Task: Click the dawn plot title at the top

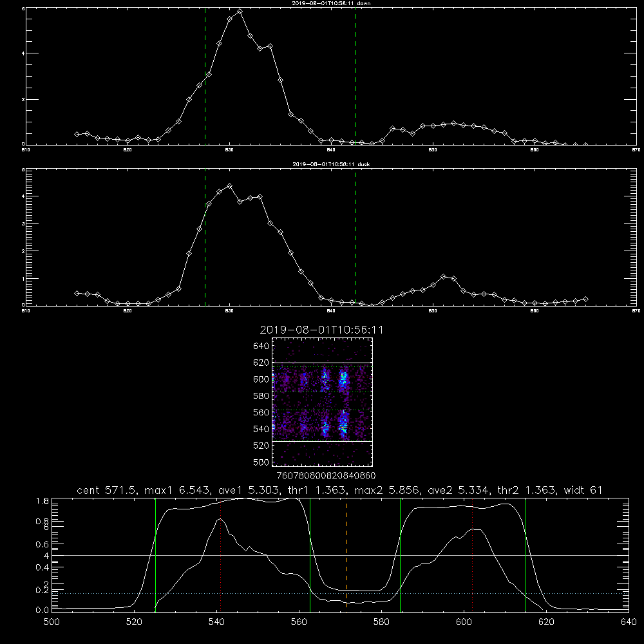Action: coord(331,3)
